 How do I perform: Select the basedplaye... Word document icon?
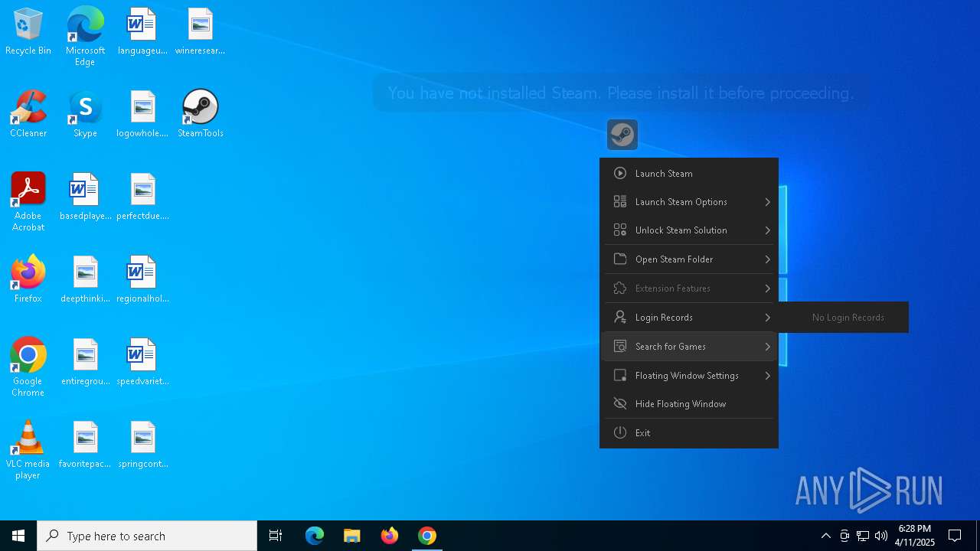pyautogui.click(x=85, y=197)
